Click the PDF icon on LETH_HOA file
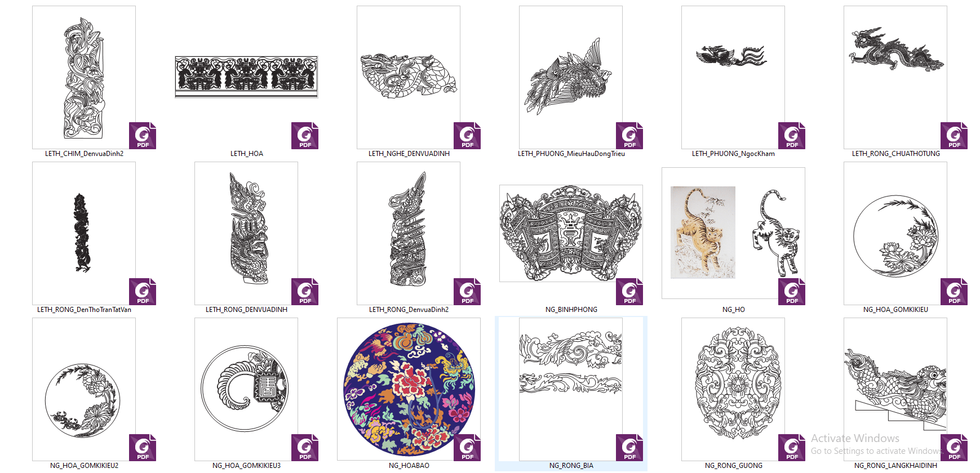Image resolution: width=980 pixels, height=473 pixels. pyautogui.click(x=305, y=136)
